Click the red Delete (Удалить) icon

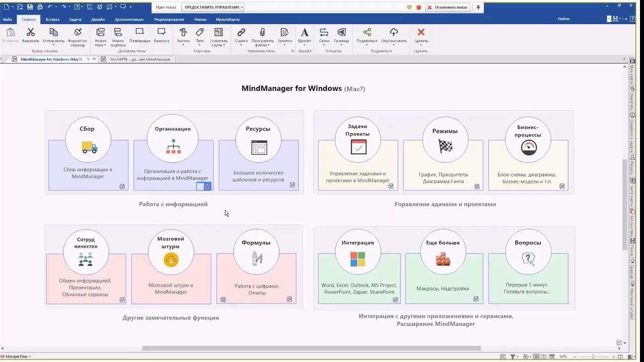421,33
